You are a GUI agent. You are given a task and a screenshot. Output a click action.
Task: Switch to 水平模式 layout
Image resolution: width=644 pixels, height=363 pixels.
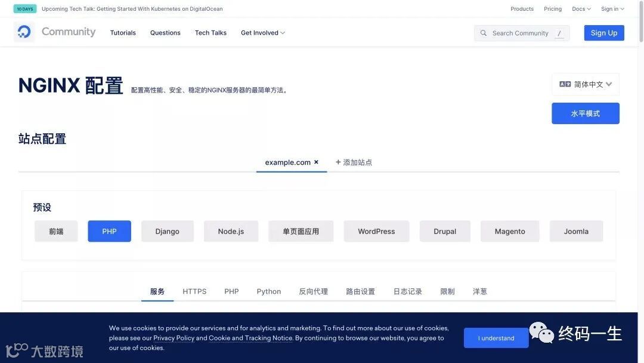(x=586, y=113)
